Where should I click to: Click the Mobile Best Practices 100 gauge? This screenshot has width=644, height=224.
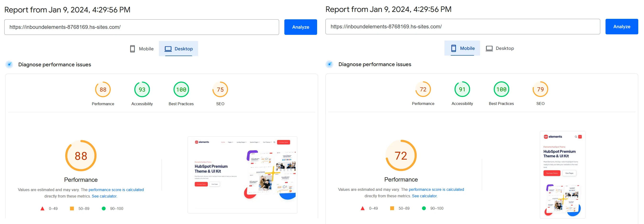click(x=501, y=89)
